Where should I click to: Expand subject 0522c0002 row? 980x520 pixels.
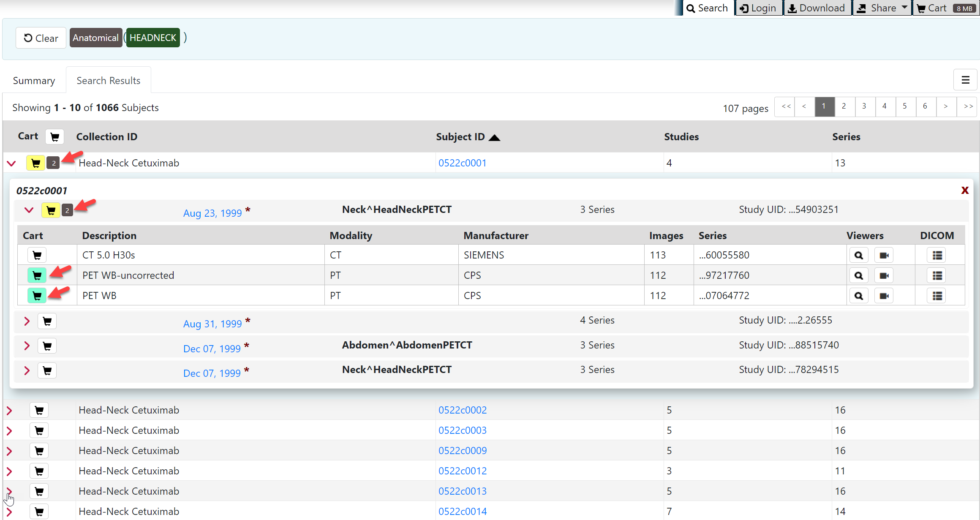click(9, 410)
